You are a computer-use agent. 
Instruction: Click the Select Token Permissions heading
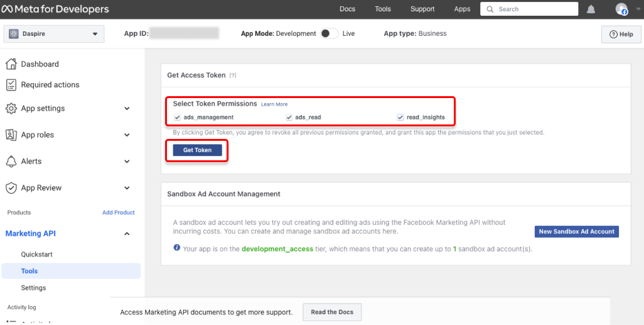[x=215, y=104]
